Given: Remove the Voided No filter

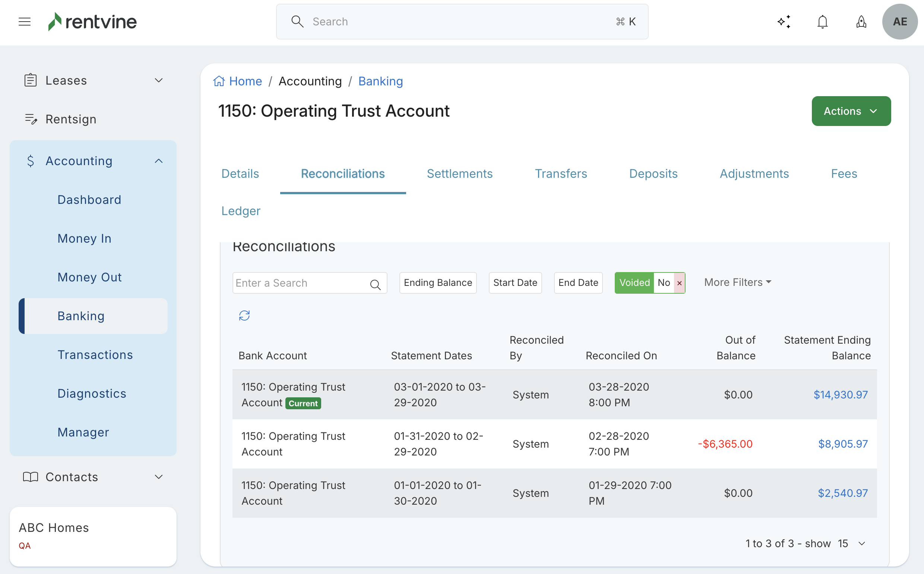Looking at the screenshot, I should (679, 283).
